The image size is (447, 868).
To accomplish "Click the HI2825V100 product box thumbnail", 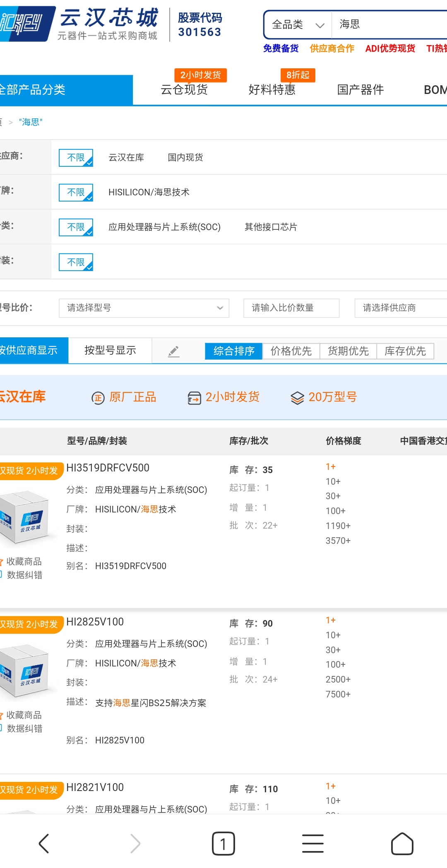I will pos(26,671).
